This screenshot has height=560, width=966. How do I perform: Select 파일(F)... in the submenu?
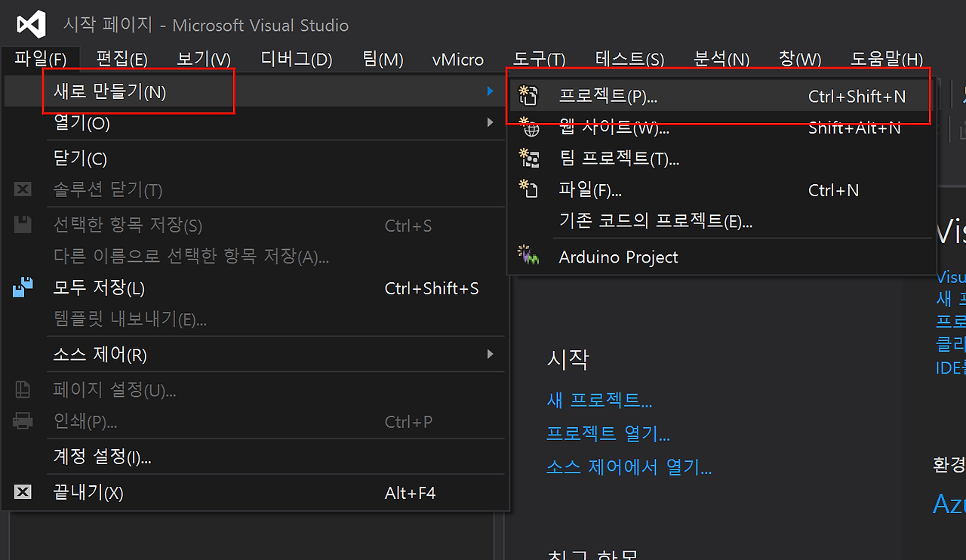pyautogui.click(x=722, y=189)
